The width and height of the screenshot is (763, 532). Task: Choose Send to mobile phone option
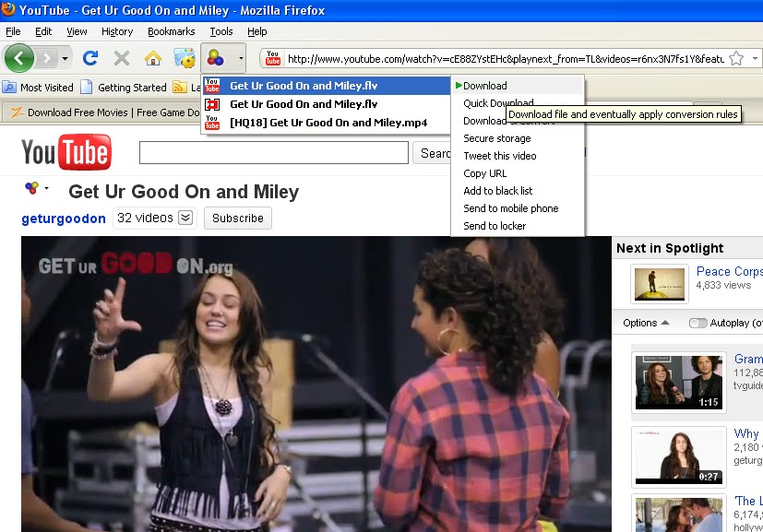[x=518, y=208]
